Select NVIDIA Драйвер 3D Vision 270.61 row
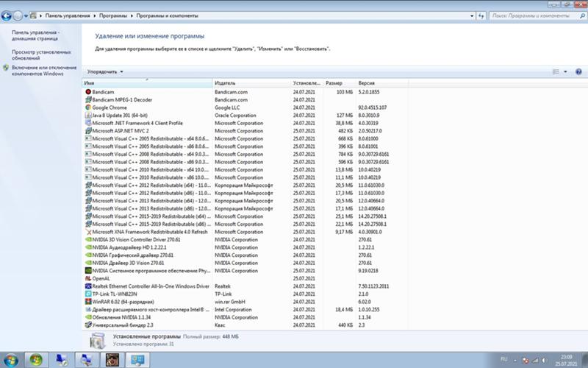This screenshot has width=588, height=368. [x=245, y=263]
